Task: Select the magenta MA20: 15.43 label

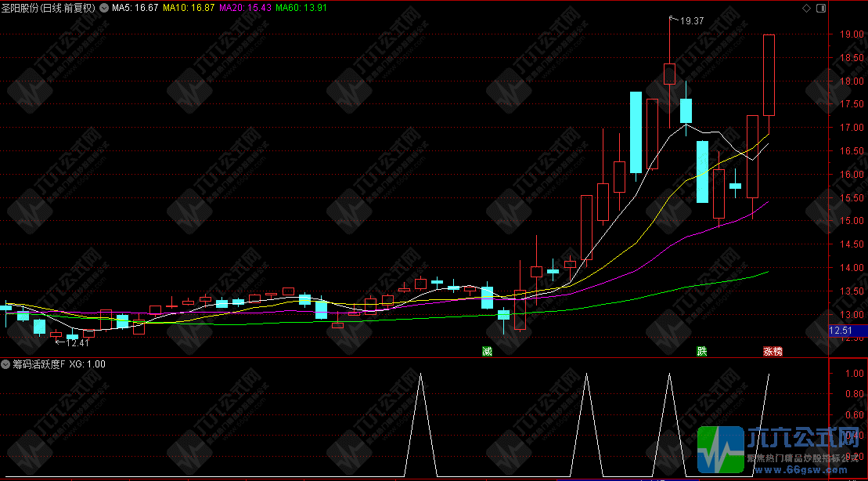Action: pos(245,8)
